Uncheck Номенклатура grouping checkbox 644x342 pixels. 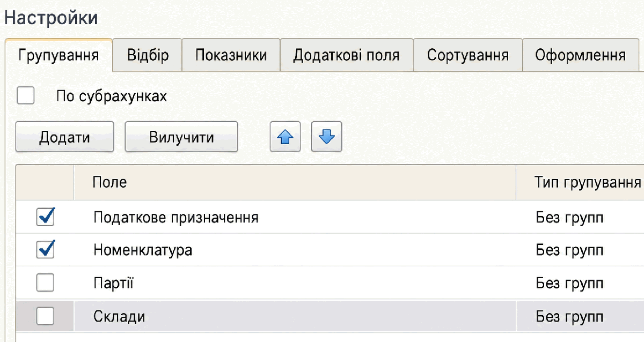click(45, 250)
